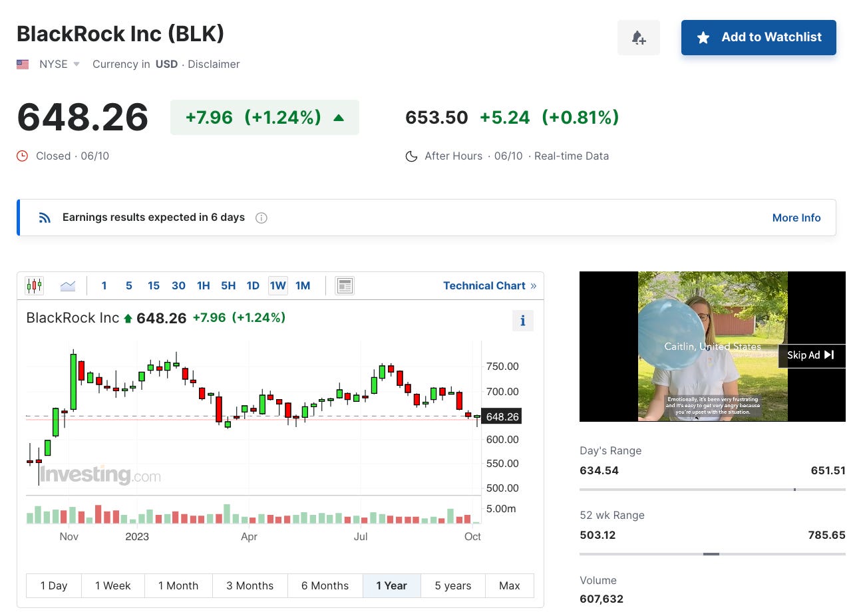Switch chart range to 3 Months

point(250,585)
